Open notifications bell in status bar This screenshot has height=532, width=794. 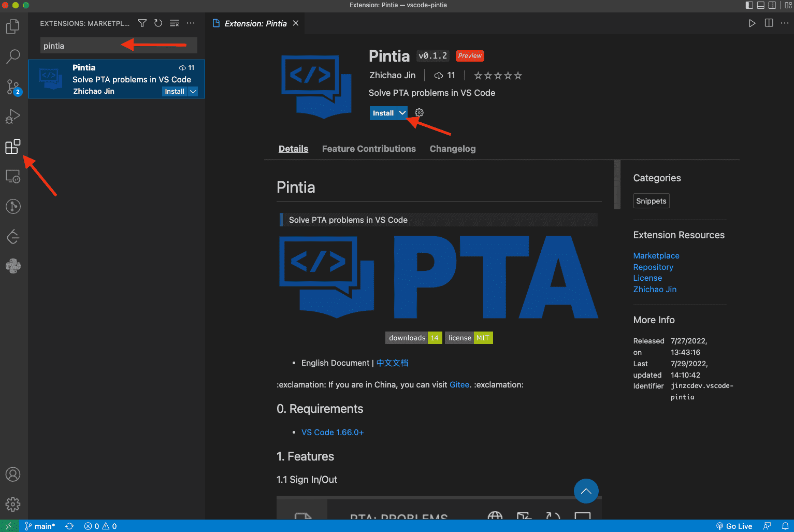[x=785, y=526]
